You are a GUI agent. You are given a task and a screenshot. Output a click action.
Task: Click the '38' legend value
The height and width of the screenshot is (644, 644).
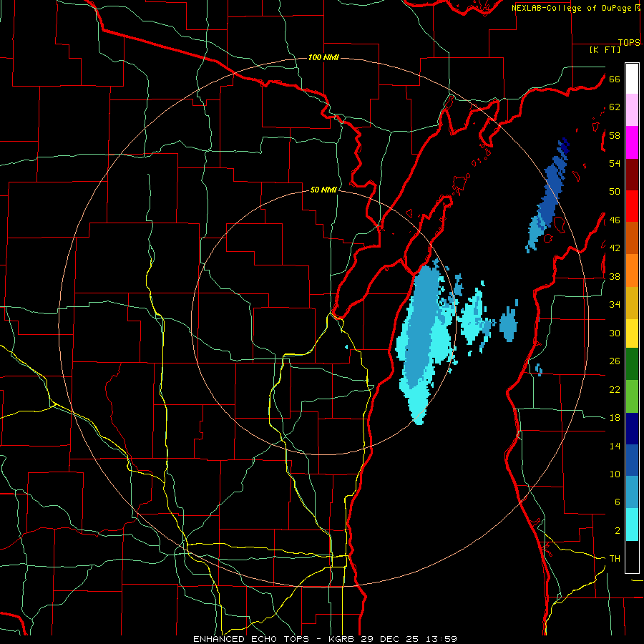pos(615,277)
